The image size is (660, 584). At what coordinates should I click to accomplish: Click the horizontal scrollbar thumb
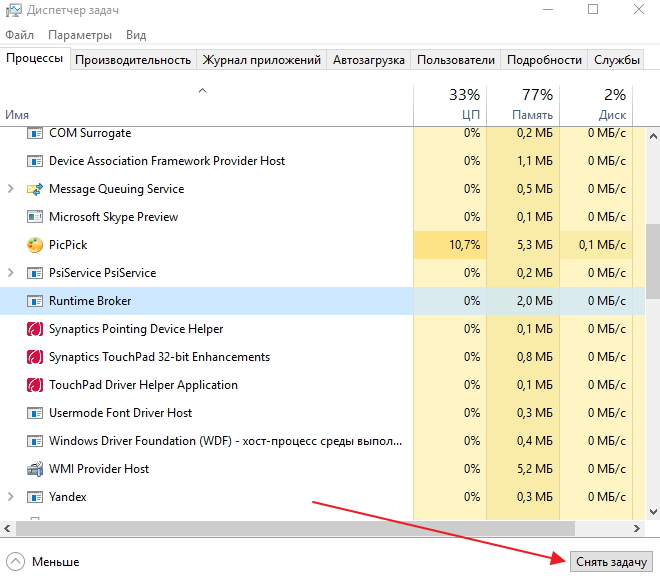[x=295, y=528]
